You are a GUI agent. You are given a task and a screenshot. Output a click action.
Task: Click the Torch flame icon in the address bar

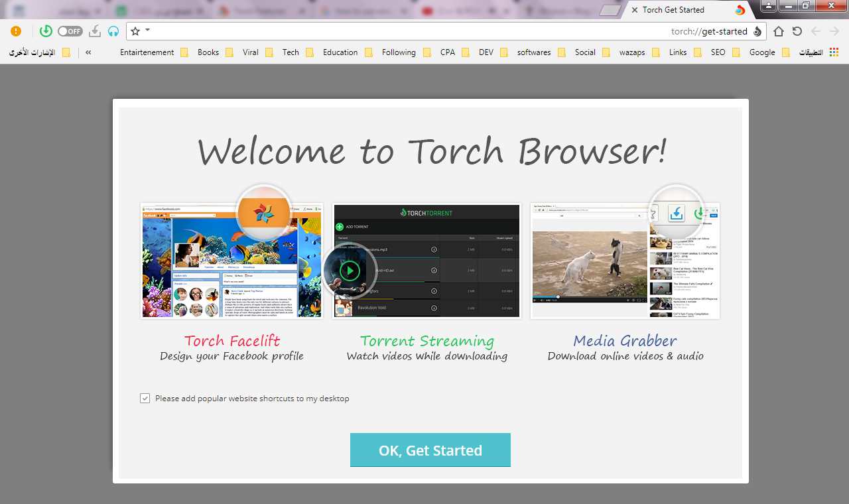click(x=757, y=31)
